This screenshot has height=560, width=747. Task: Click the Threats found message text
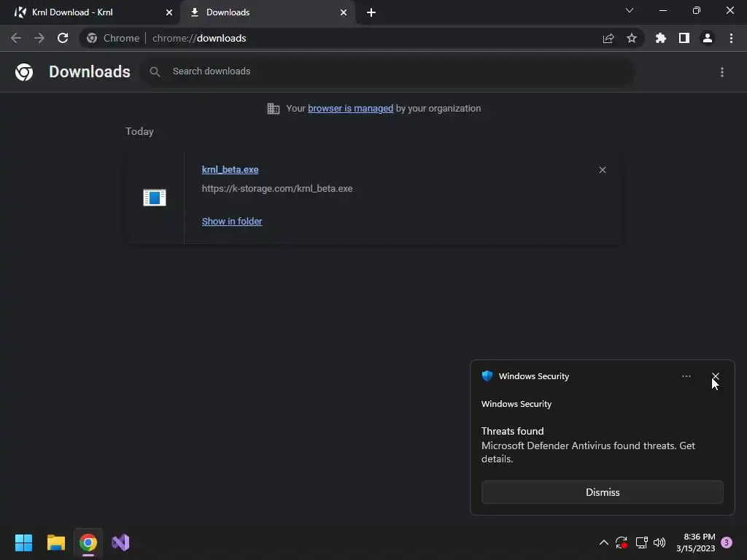coord(513,431)
